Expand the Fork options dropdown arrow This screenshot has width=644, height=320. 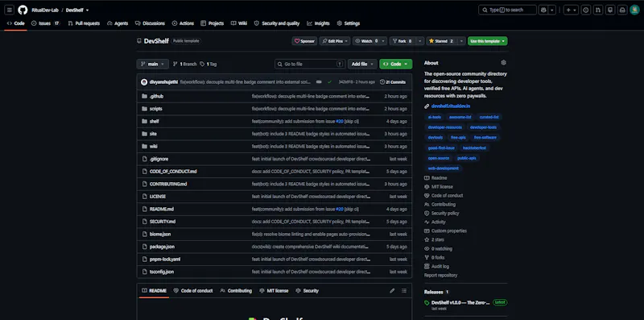pyautogui.click(x=420, y=41)
